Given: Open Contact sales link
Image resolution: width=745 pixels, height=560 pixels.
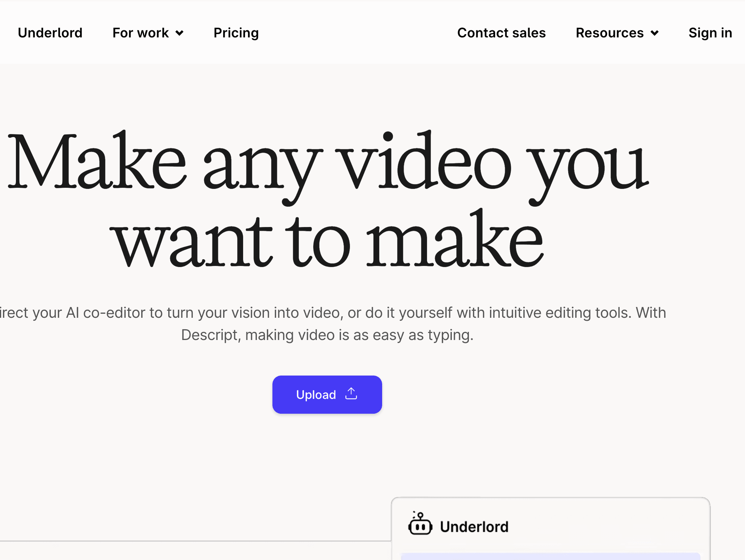Looking at the screenshot, I should coord(501,33).
